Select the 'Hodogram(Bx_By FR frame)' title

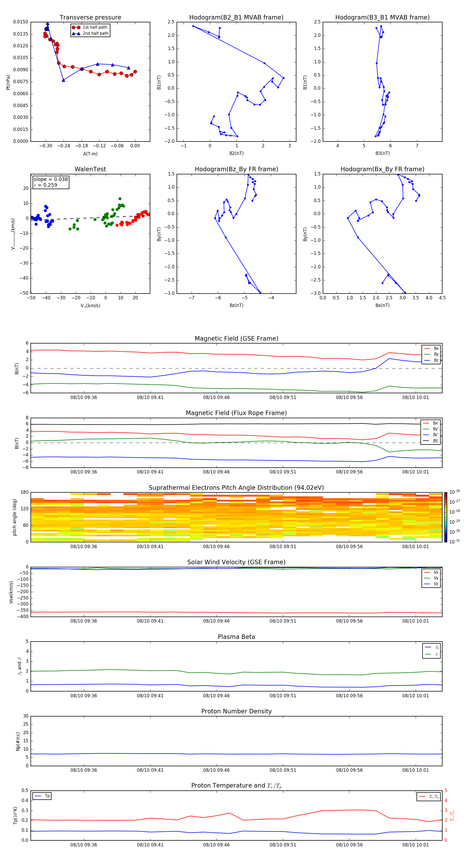click(x=382, y=169)
